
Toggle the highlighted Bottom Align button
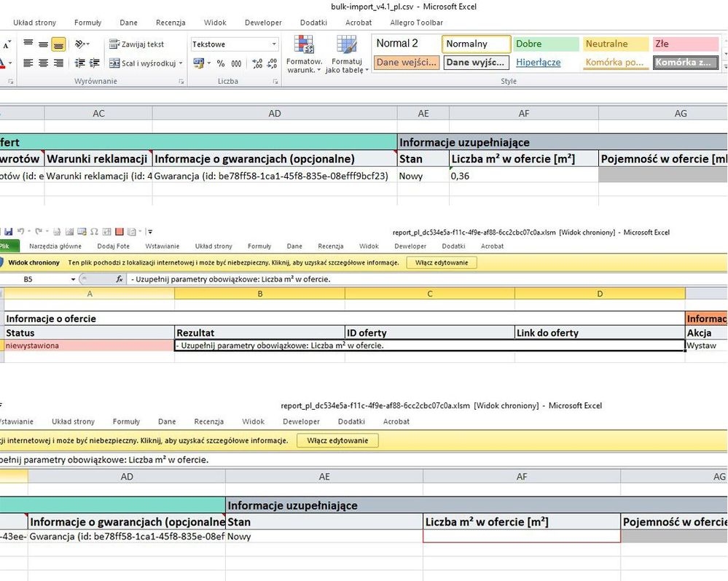[58, 44]
